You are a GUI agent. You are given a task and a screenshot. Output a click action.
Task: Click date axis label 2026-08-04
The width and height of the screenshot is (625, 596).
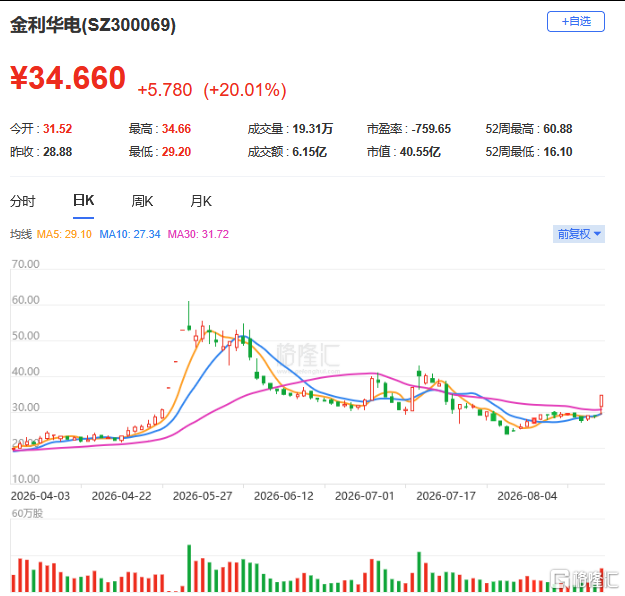point(527,496)
